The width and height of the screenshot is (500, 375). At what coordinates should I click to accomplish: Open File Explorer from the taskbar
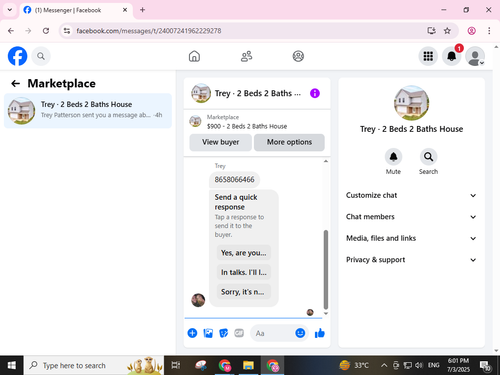(x=248, y=365)
